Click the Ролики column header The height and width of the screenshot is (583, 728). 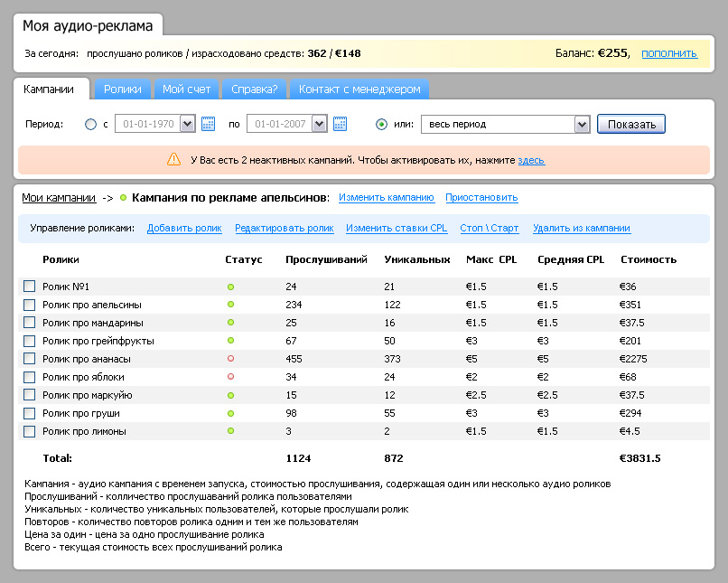[x=61, y=259]
